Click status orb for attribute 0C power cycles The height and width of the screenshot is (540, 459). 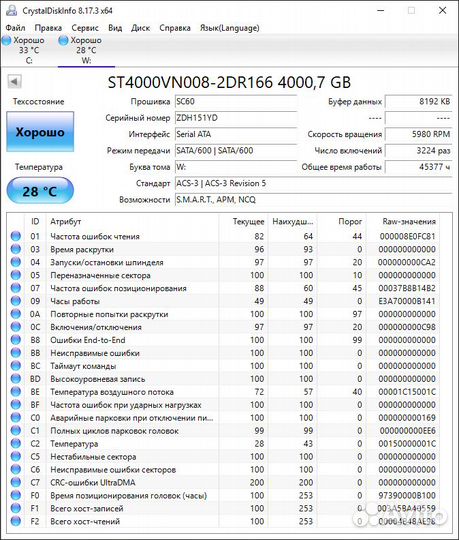point(16,327)
